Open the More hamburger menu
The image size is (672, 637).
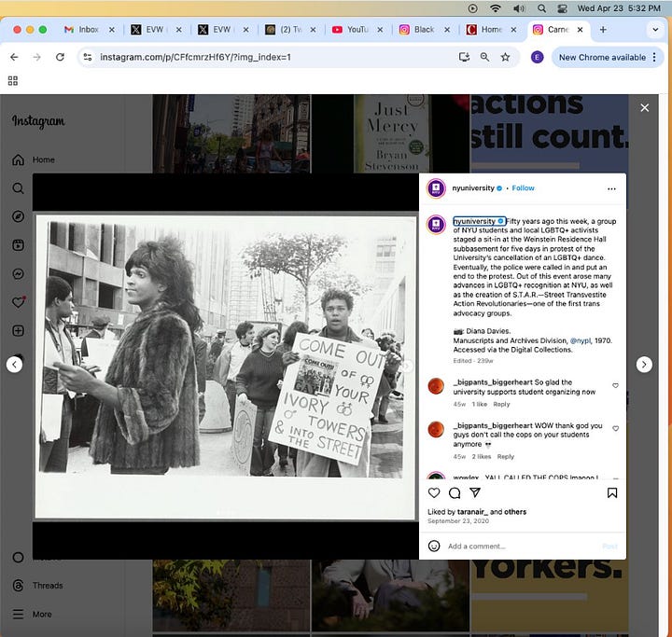point(32,615)
